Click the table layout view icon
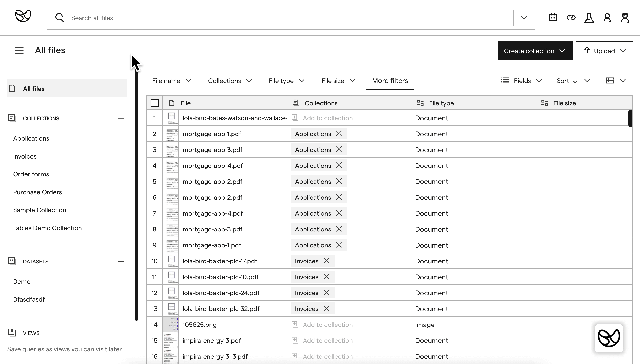Viewport: 640px width, 364px height. pos(610,81)
